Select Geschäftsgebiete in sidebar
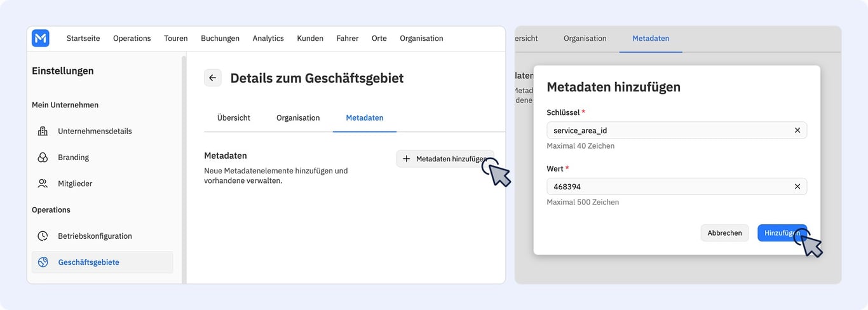 click(x=102, y=262)
